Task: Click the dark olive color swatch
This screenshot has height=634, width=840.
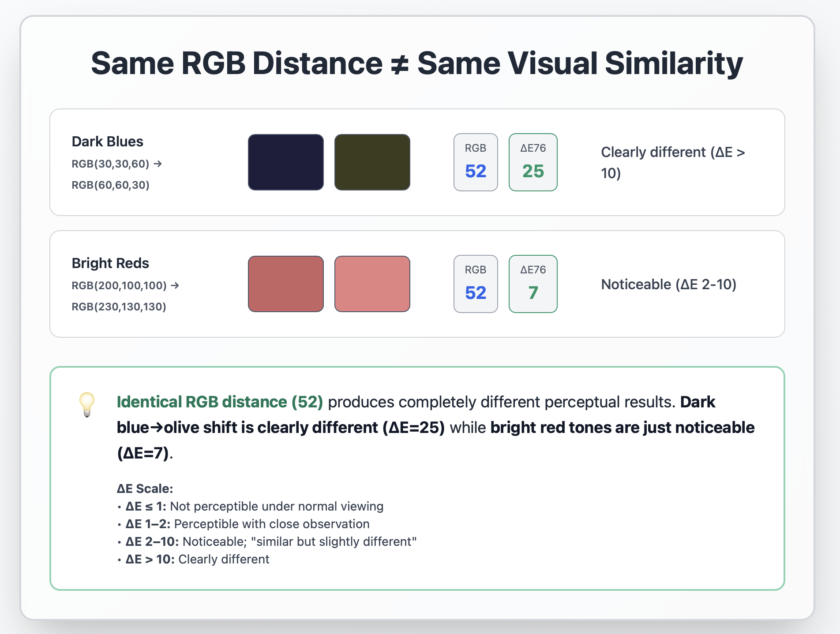Action: [372, 162]
